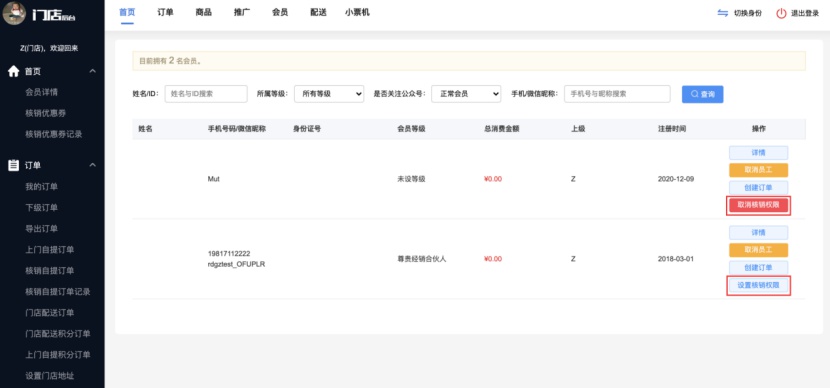Screen dimensions: 830x388
Task: Click 取消员工 for member 19817112222
Action: click(759, 250)
